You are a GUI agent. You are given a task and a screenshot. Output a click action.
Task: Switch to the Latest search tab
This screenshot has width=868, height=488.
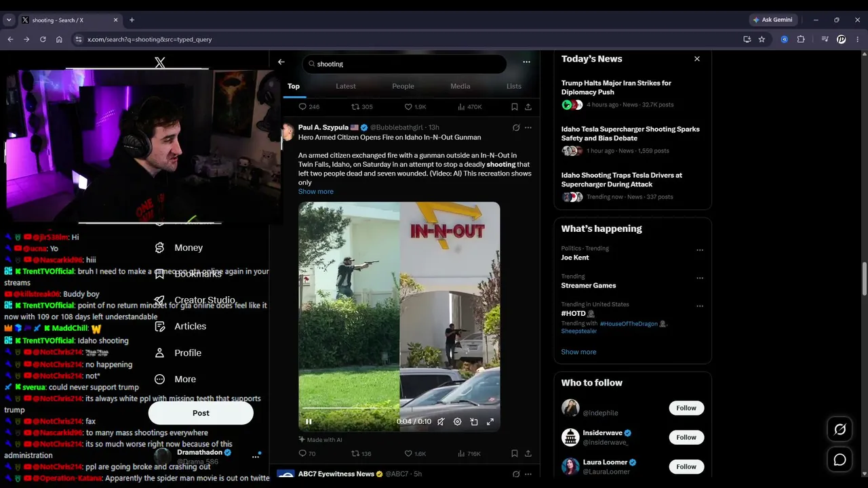point(346,86)
